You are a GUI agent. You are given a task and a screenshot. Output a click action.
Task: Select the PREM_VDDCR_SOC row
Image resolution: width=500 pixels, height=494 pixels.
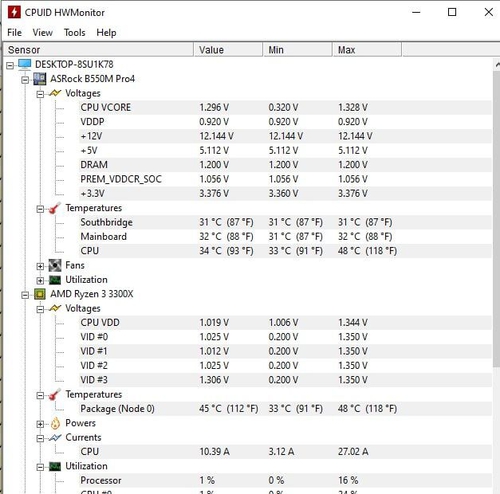(x=285, y=179)
